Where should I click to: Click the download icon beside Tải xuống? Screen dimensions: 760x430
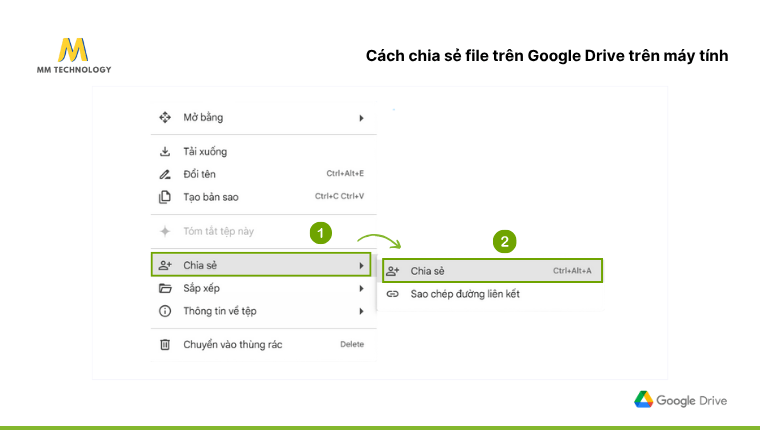(x=165, y=151)
